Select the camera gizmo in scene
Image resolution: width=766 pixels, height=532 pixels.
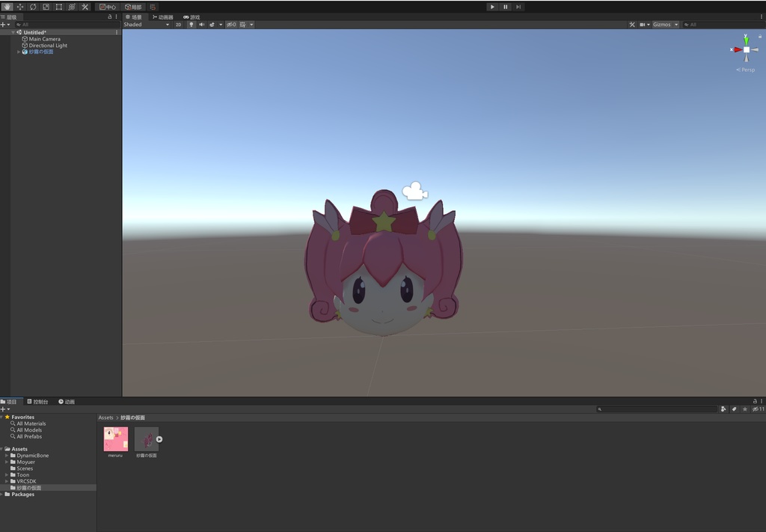click(414, 191)
